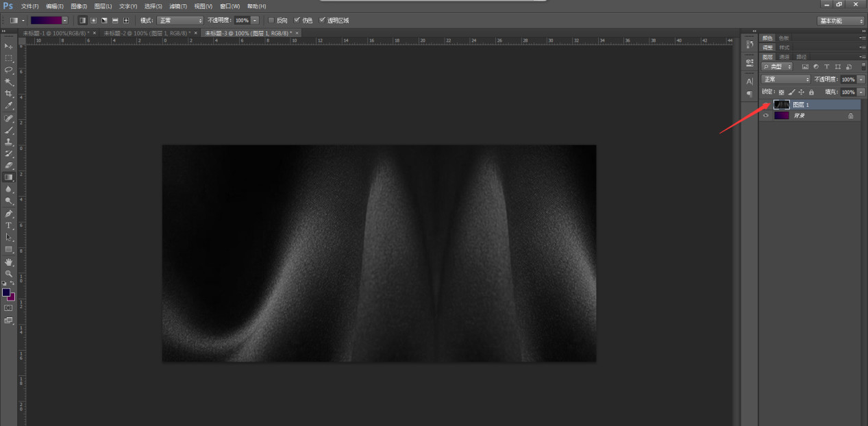Open the 模式 blend mode dropdown in options bar
Viewport: 868px width, 426px height.
point(180,21)
